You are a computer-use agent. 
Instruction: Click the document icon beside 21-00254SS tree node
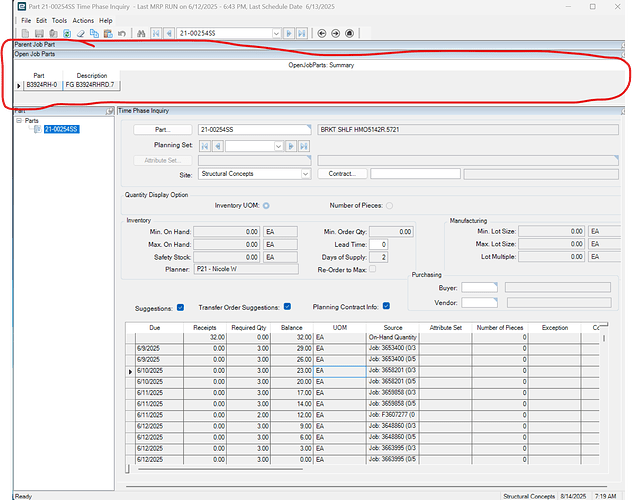pyautogui.click(x=37, y=129)
